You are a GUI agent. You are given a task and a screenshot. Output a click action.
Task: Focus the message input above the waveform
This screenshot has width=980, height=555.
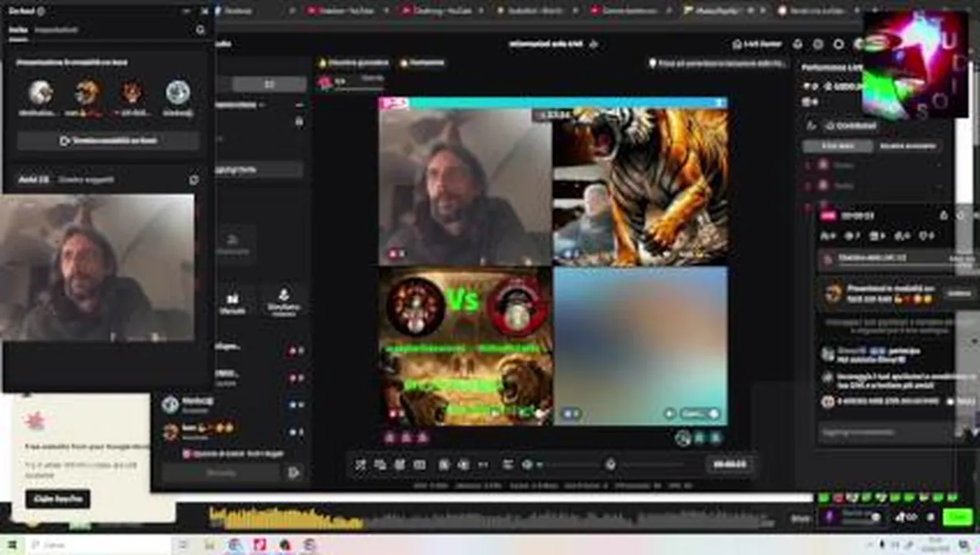tap(223, 473)
